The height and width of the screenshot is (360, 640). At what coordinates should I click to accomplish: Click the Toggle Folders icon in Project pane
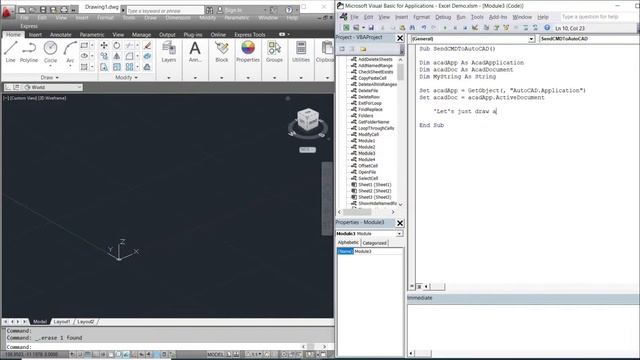pos(363,49)
